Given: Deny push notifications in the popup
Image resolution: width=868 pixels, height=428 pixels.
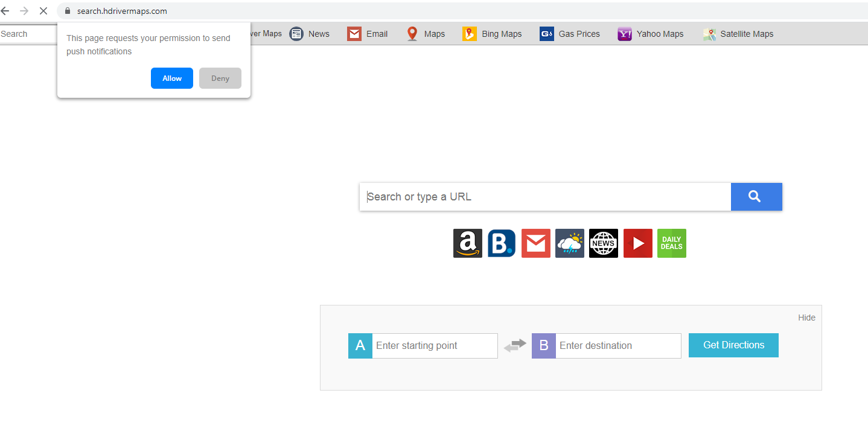Looking at the screenshot, I should pos(220,78).
